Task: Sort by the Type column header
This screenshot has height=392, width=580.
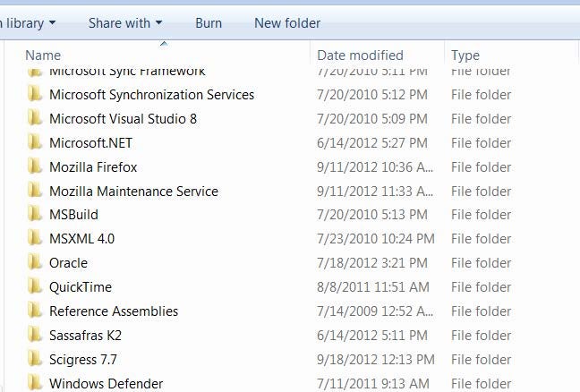Action: 465,55
